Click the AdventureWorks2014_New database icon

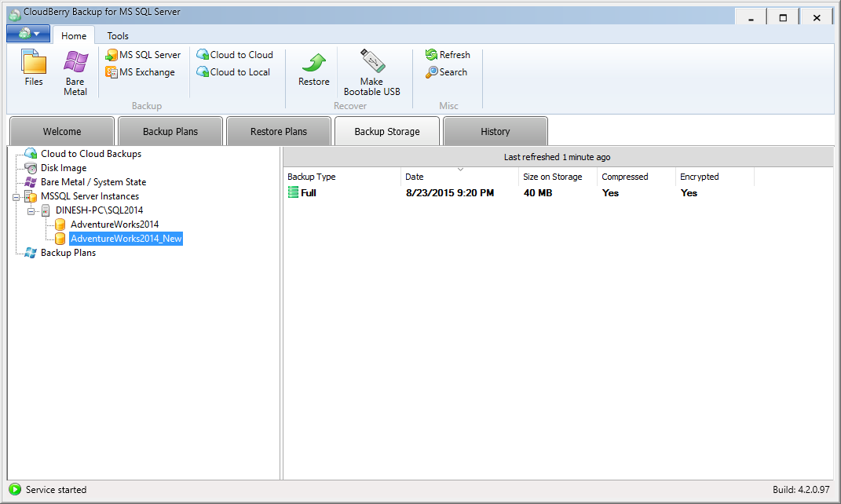[x=60, y=239]
